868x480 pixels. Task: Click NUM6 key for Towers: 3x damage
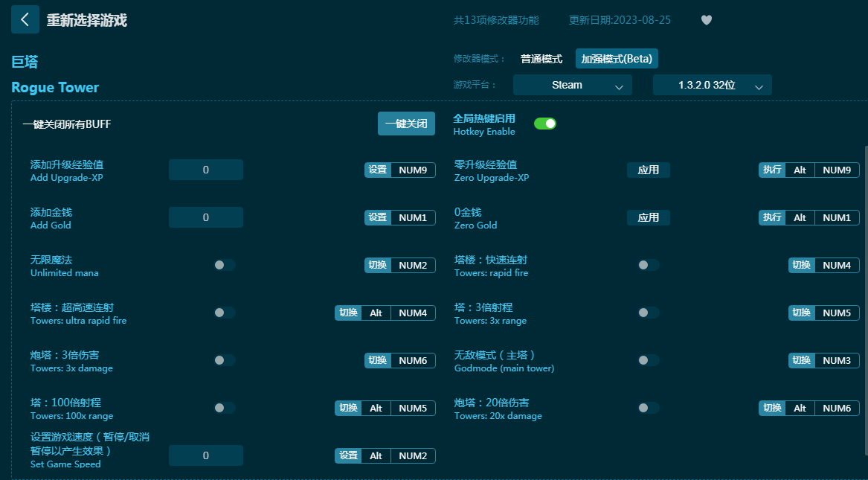[413, 360]
